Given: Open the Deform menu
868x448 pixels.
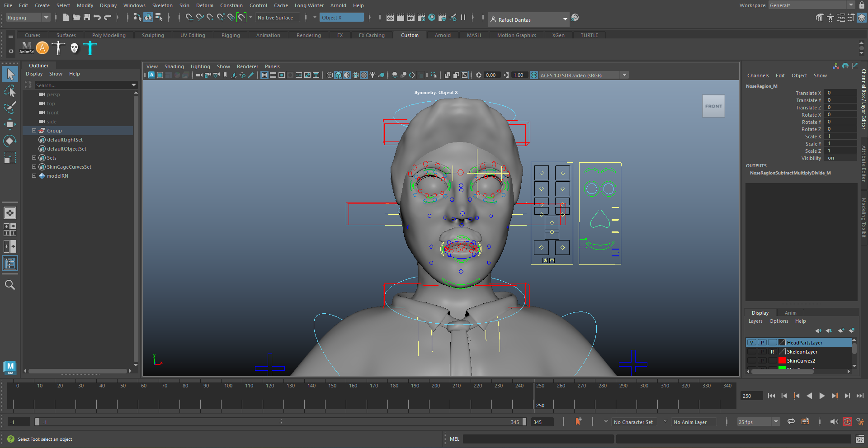Looking at the screenshot, I should pos(204,5).
